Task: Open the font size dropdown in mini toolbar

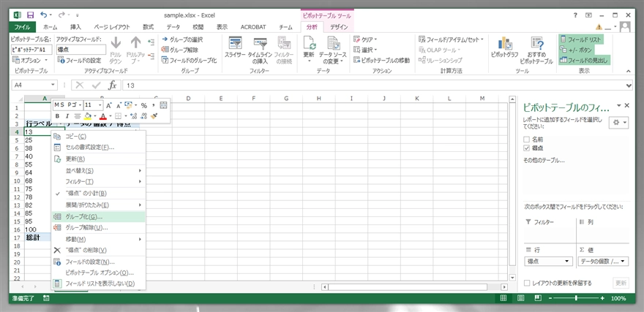Action: click(100, 105)
